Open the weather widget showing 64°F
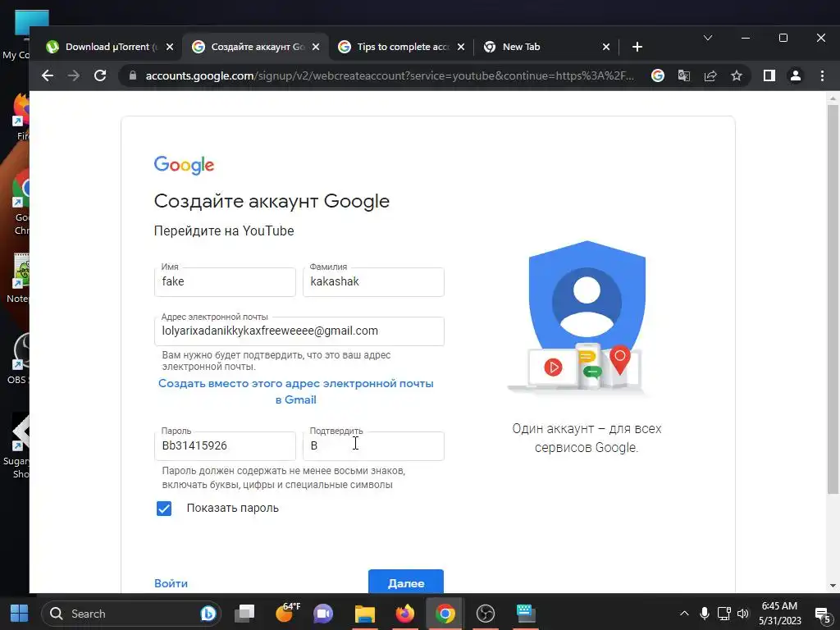Viewport: 840px width, 630px height. click(286, 612)
